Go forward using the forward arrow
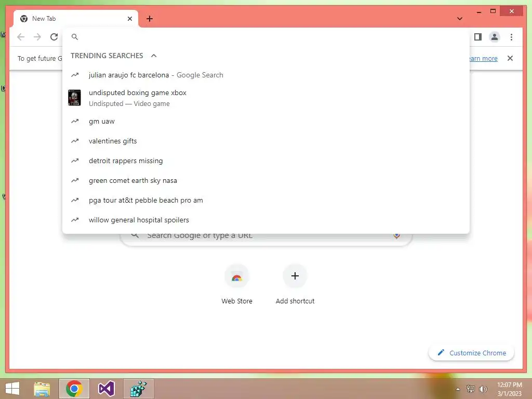 (x=37, y=37)
